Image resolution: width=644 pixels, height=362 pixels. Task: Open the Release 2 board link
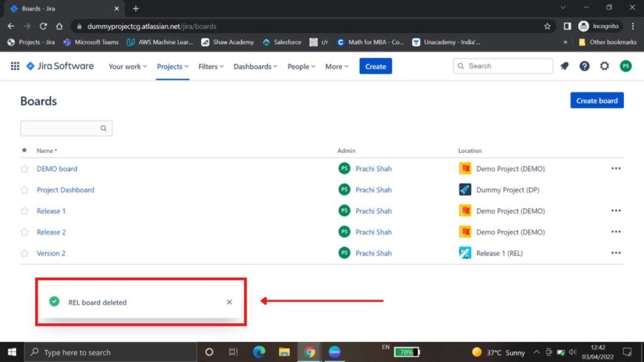[x=51, y=233]
